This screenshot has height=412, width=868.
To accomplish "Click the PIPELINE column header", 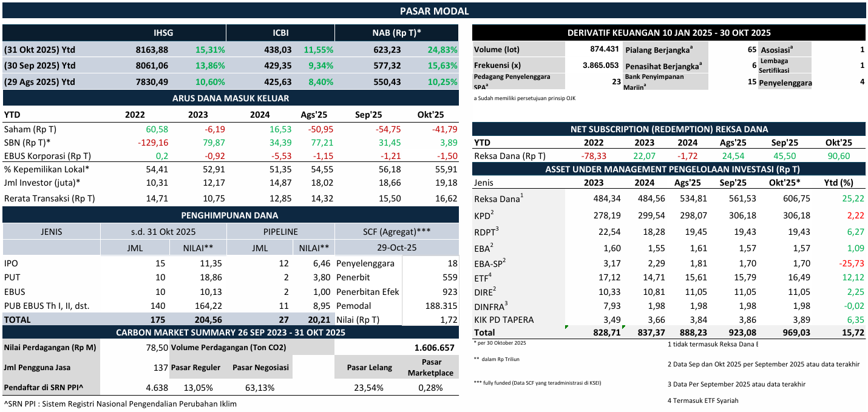I will pos(280,231).
